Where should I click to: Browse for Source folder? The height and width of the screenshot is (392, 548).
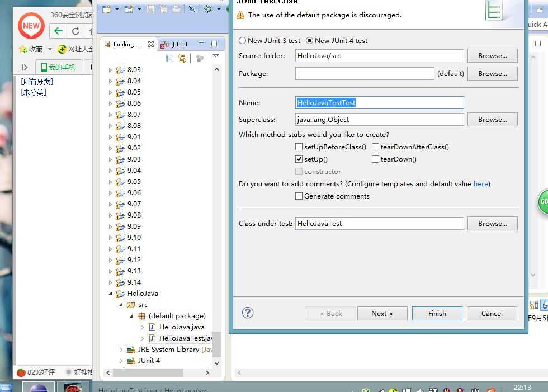click(492, 55)
